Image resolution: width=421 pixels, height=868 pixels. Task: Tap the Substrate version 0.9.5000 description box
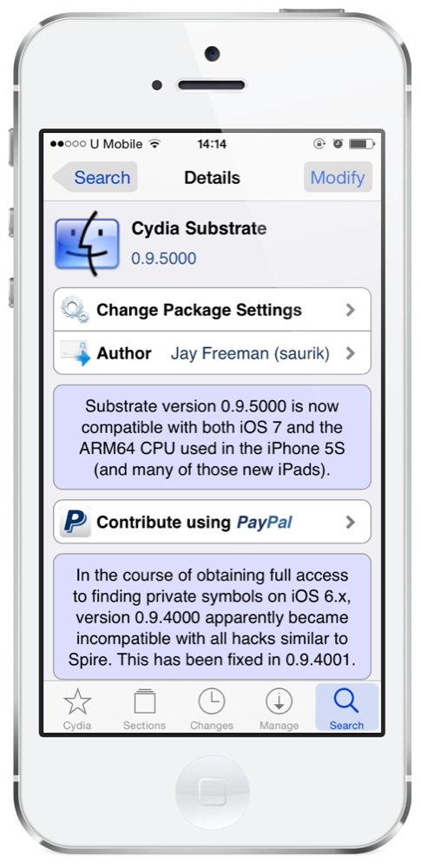coord(212,437)
